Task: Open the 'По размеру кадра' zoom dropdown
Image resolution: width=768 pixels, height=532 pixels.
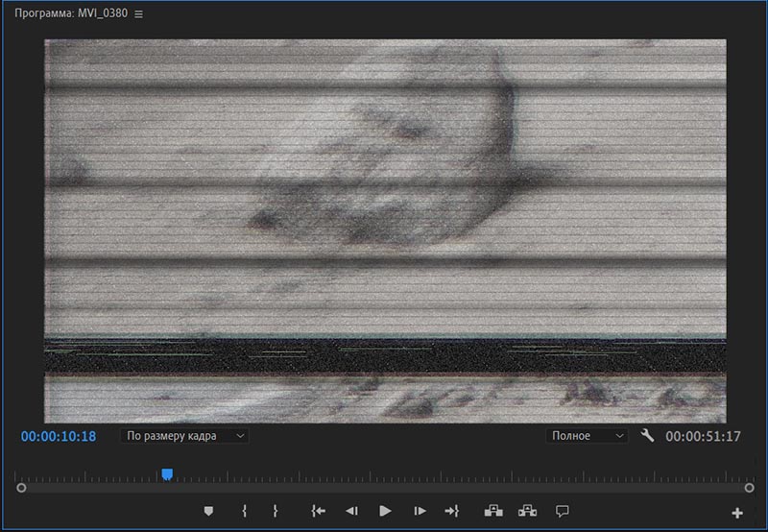Action: (184, 436)
